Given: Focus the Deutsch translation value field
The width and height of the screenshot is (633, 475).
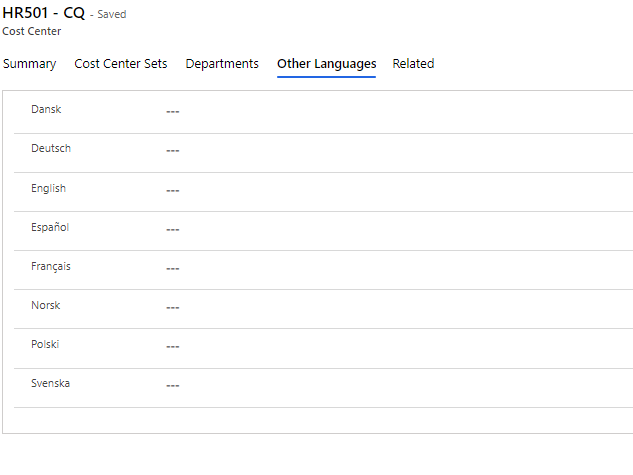Looking at the screenshot, I should [x=390, y=150].
